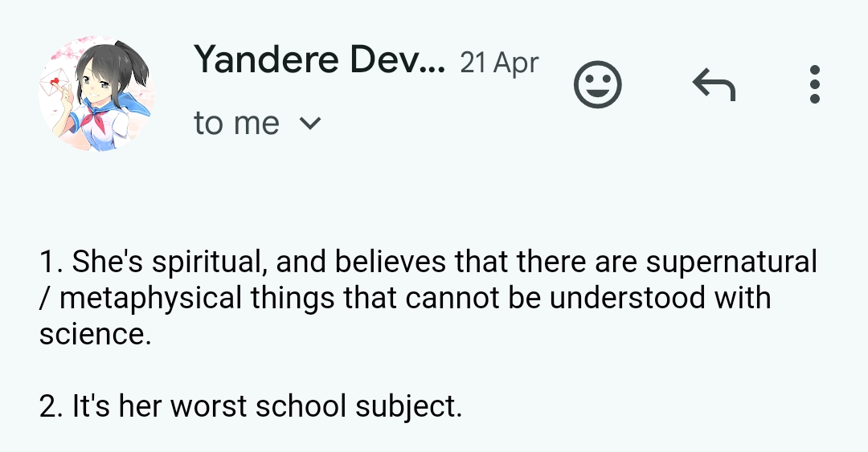Tap the sender name Yandere Dev

click(318, 59)
